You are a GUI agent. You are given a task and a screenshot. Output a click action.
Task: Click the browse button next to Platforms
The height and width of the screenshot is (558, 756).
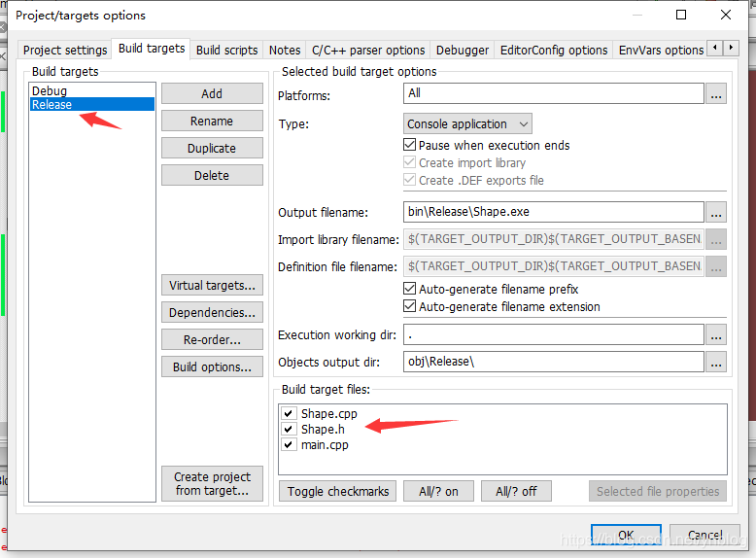click(716, 93)
